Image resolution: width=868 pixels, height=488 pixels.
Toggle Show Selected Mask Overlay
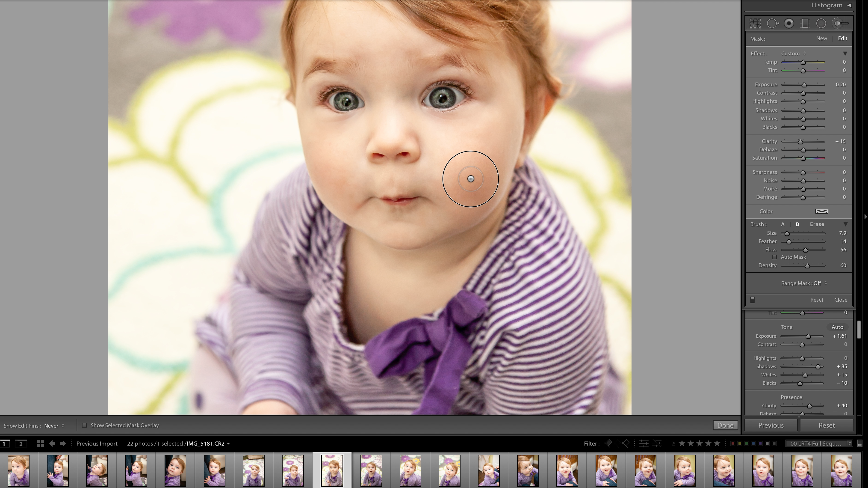85,425
